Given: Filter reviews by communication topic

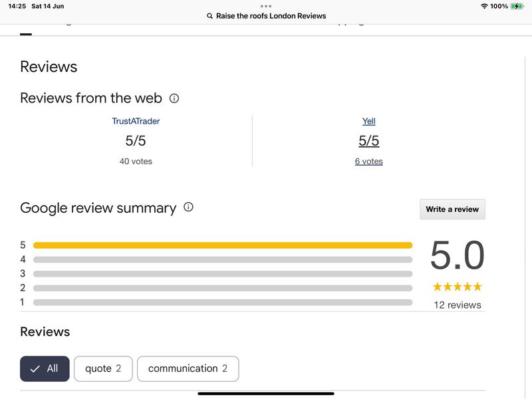Looking at the screenshot, I should coord(188,368).
